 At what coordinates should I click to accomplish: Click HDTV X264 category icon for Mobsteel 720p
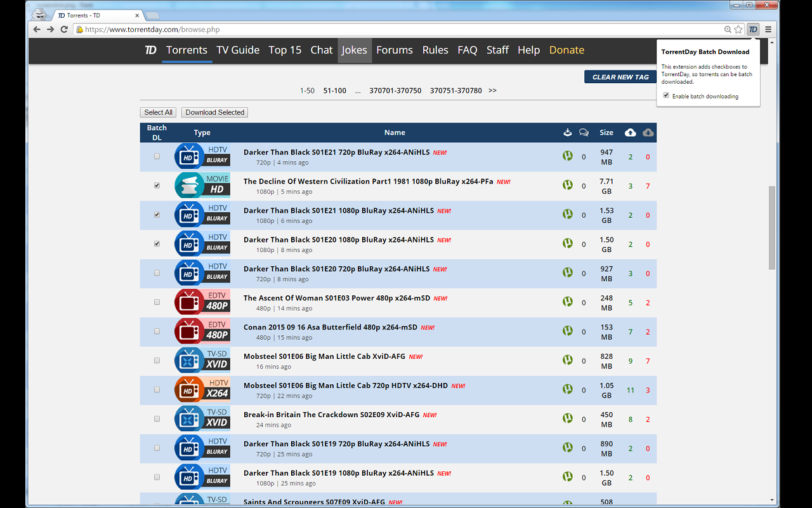point(202,390)
